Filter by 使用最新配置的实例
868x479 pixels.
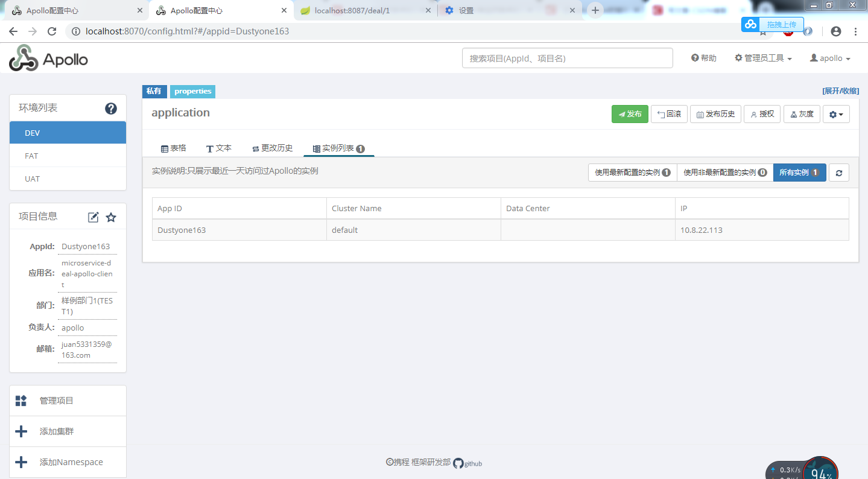click(633, 173)
